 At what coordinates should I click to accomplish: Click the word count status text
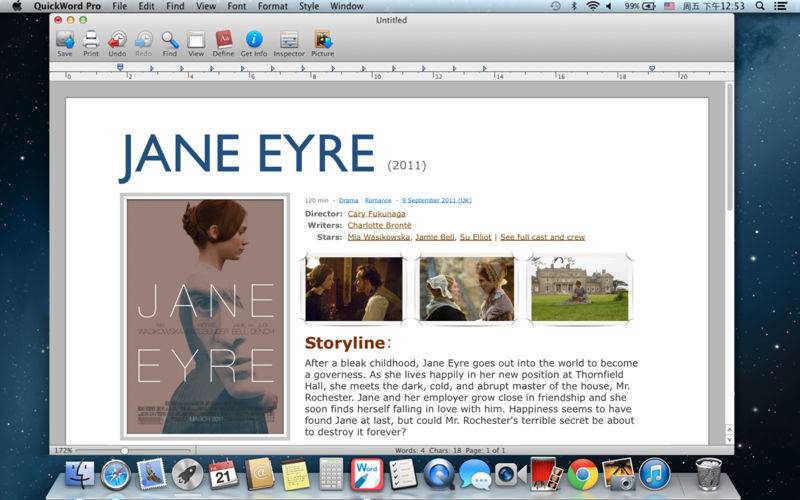(x=450, y=451)
